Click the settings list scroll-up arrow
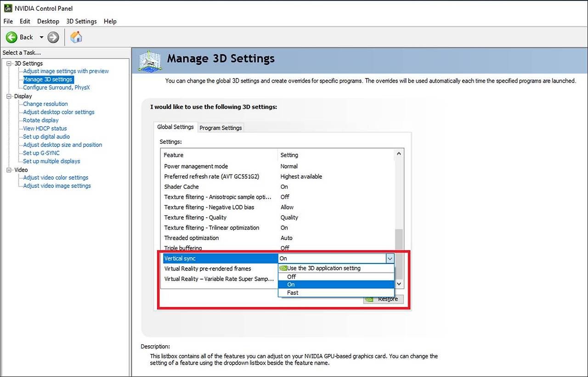588x377 pixels. click(399, 154)
